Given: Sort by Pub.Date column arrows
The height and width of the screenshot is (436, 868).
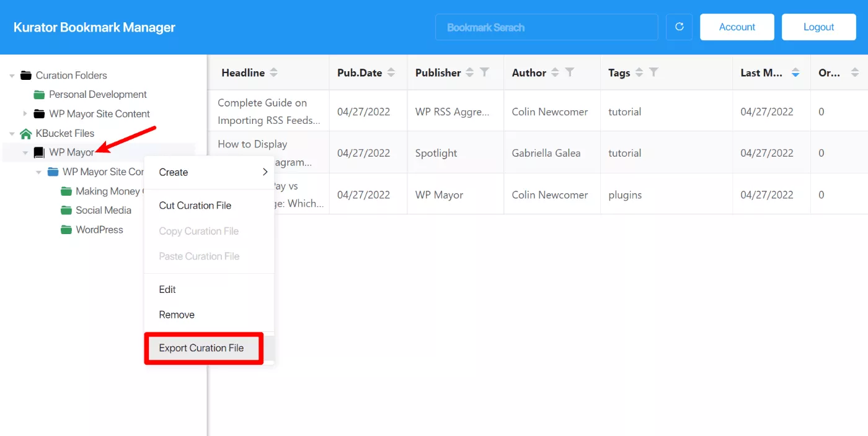Looking at the screenshot, I should tap(391, 72).
